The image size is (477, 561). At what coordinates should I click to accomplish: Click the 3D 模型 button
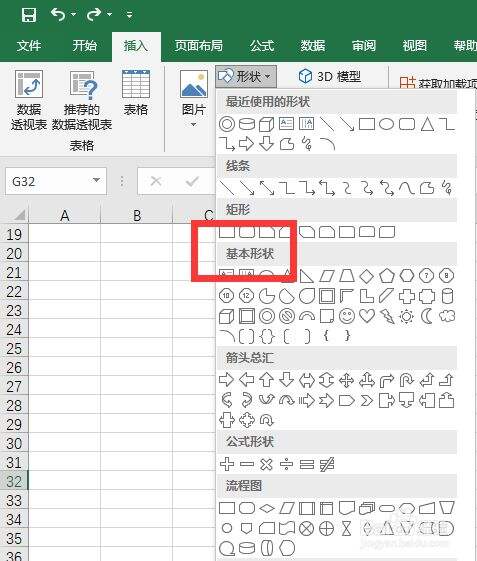(330, 76)
